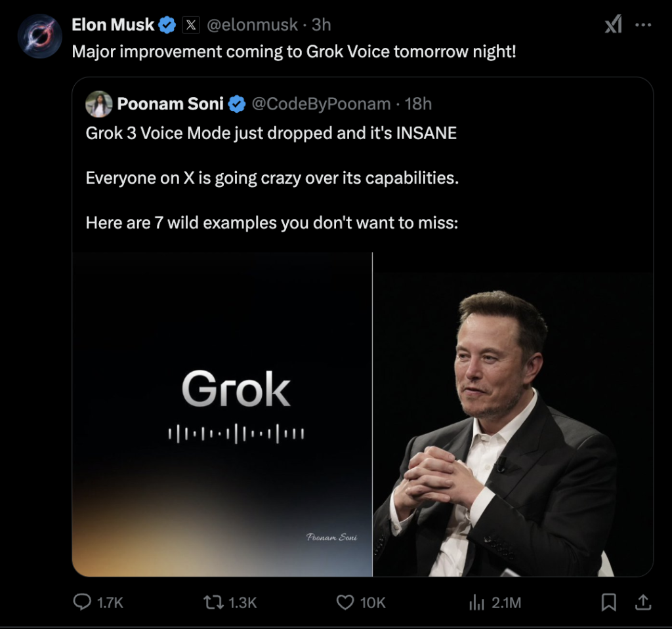Open the Grok voice waveform image

[222, 415]
